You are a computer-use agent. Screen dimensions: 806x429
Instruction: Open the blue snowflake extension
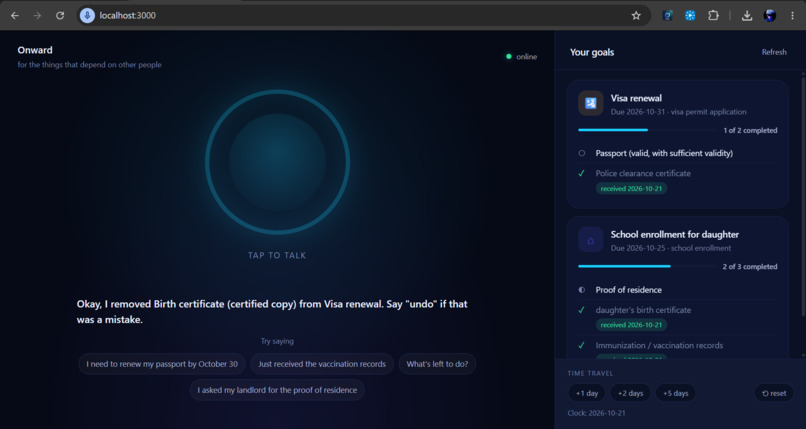pos(690,15)
